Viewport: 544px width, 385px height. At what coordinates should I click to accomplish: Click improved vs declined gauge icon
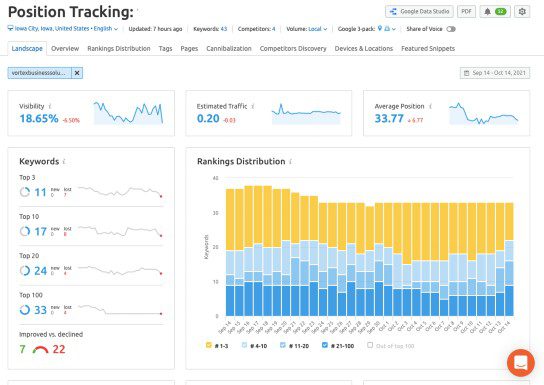40,350
